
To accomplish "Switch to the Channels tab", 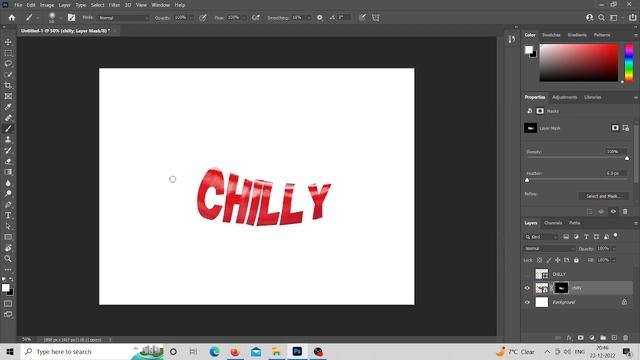I will [x=553, y=223].
